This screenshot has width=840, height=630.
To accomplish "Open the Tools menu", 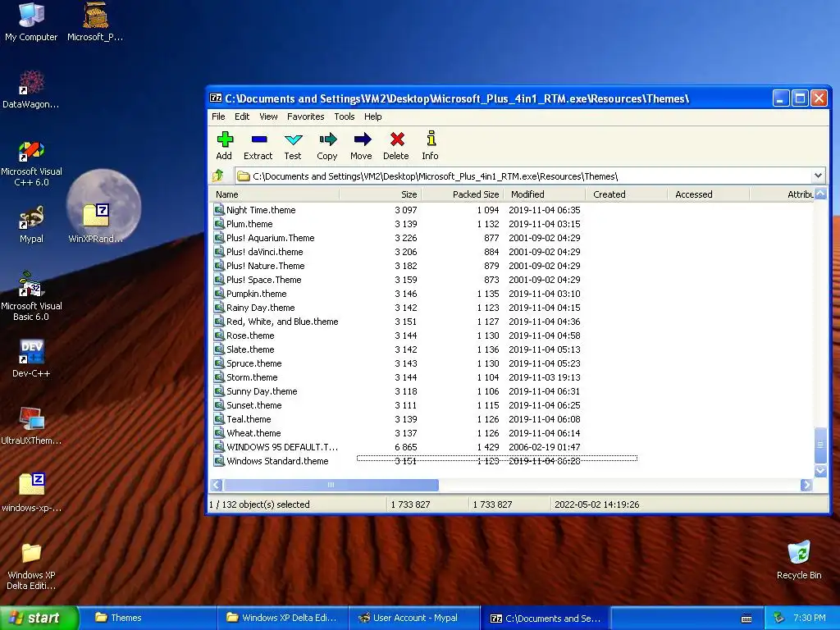I will click(345, 116).
